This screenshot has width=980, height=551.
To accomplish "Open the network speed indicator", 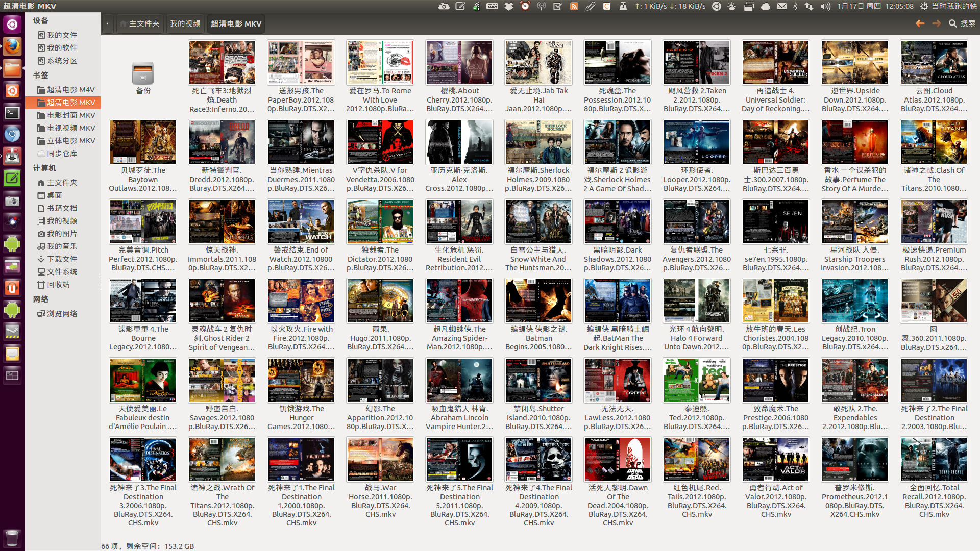I will [670, 6].
